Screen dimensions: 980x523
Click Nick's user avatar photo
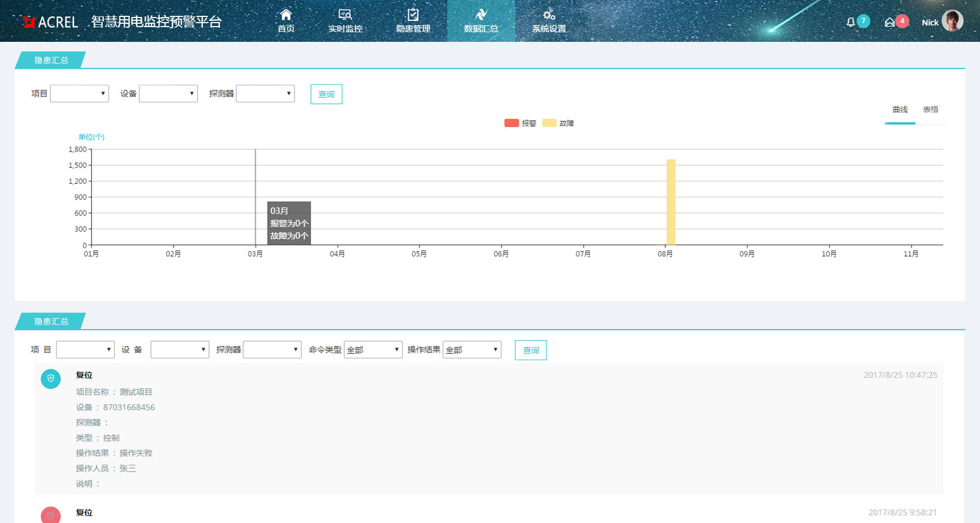[952, 21]
